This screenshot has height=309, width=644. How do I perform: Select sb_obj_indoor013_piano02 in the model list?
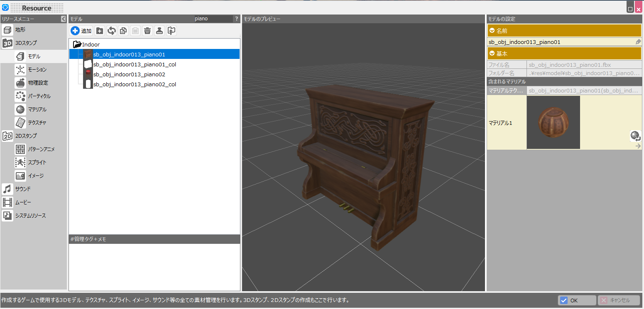(129, 75)
